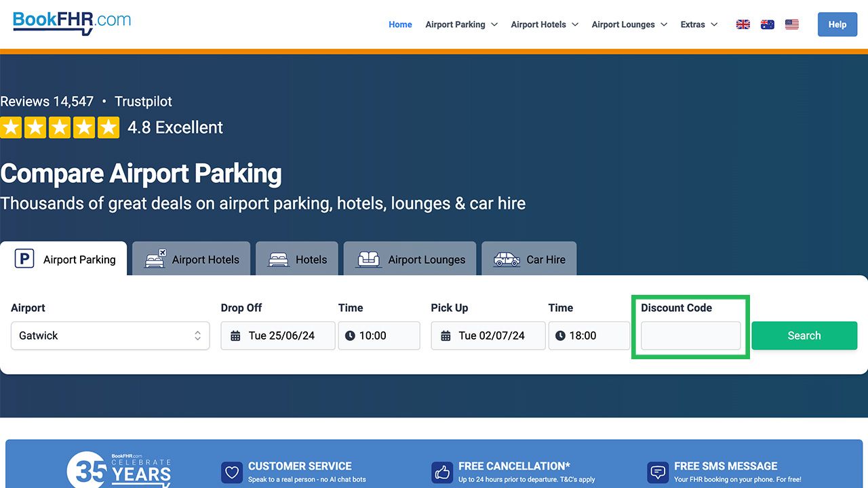Click the Drop Off label
Screen dimensions: 868x488
coord(241,308)
